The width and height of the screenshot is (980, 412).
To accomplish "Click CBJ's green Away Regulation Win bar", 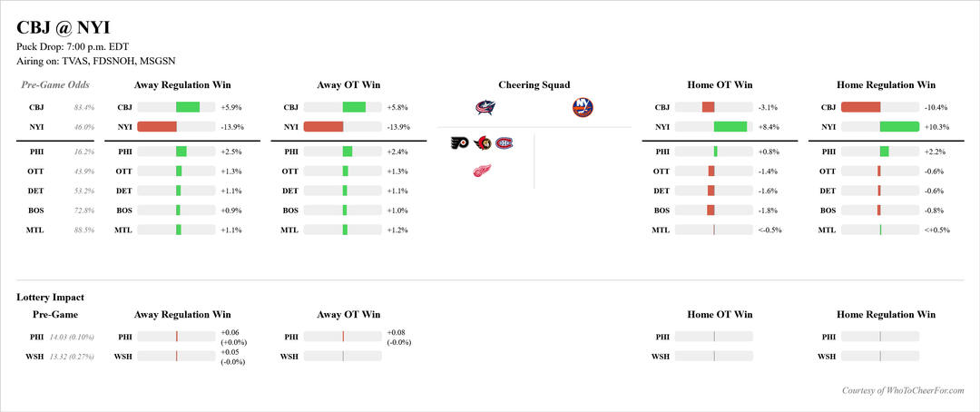I will 188,107.
